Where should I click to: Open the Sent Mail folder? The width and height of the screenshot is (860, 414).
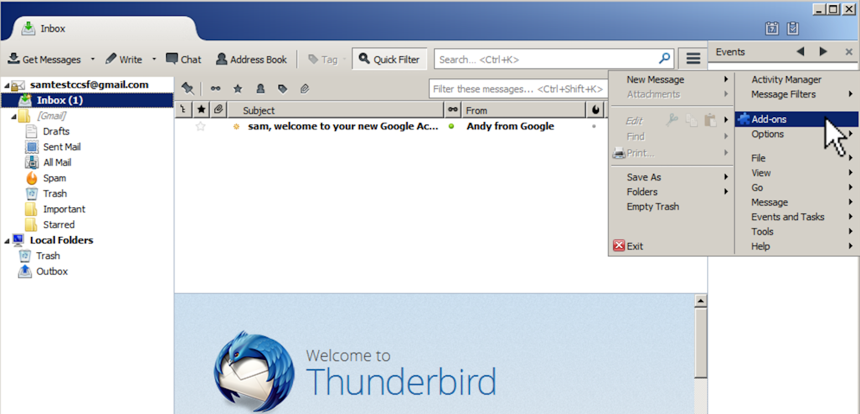[x=61, y=147]
